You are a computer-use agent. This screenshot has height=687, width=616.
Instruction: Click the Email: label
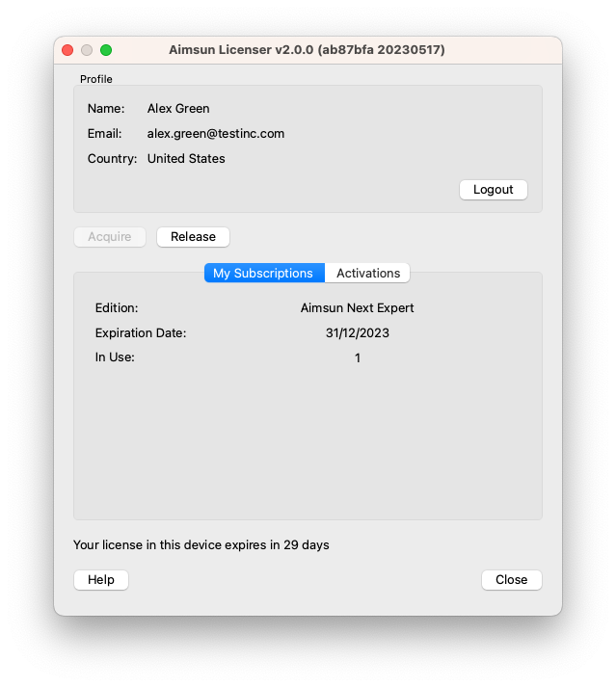tap(105, 133)
